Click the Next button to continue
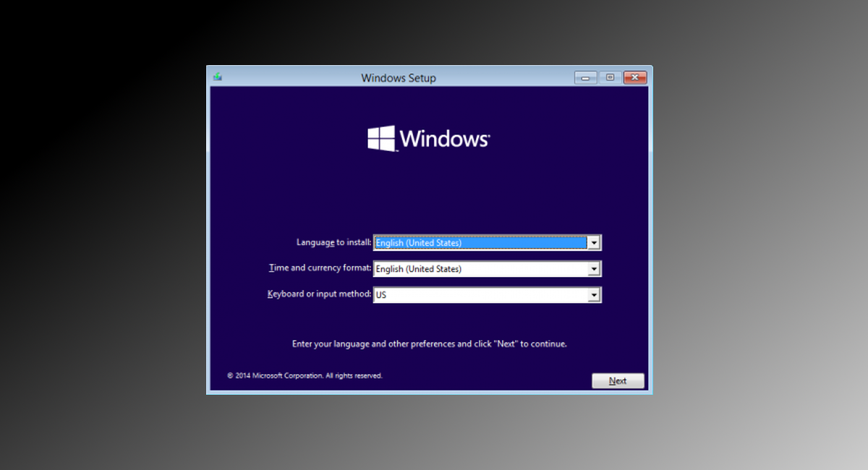This screenshot has height=470, width=868. 618,381
